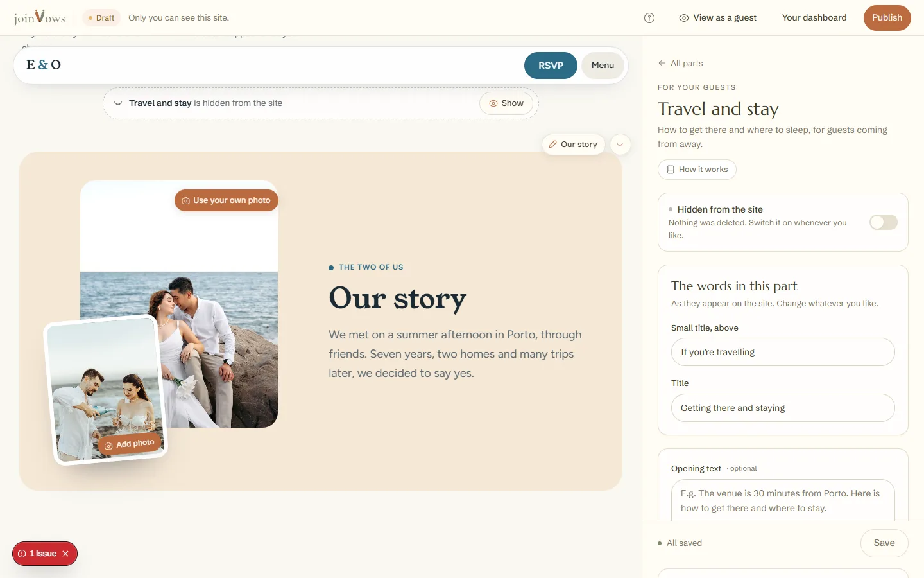Click the help question mark icon
This screenshot has height=578, width=924.
tap(649, 18)
